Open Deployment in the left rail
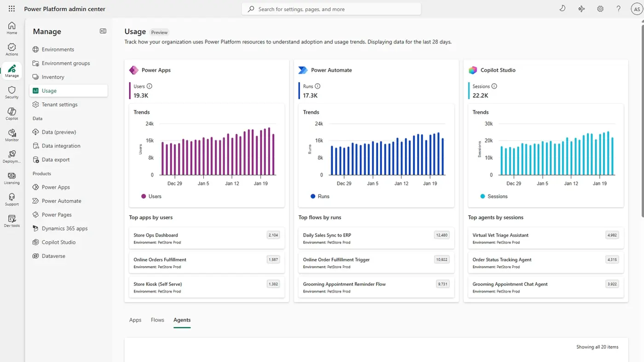This screenshot has height=362, width=644. tap(12, 157)
